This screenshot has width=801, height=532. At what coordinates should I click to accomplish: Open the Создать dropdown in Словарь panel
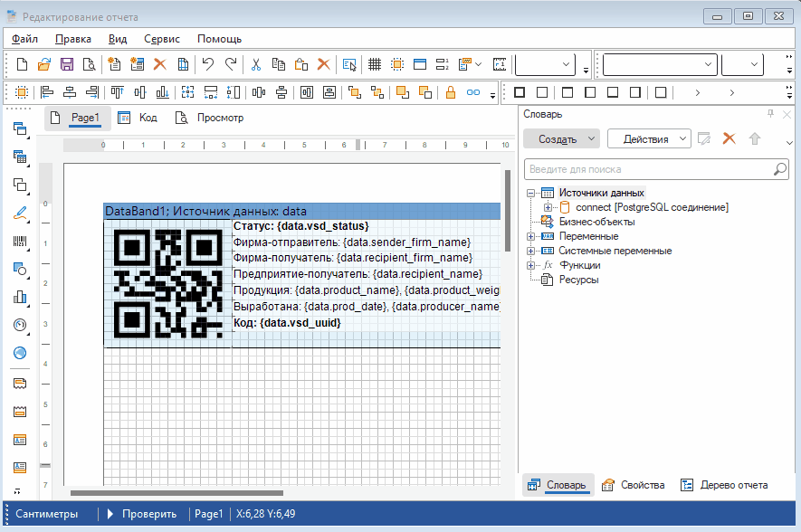click(561, 138)
